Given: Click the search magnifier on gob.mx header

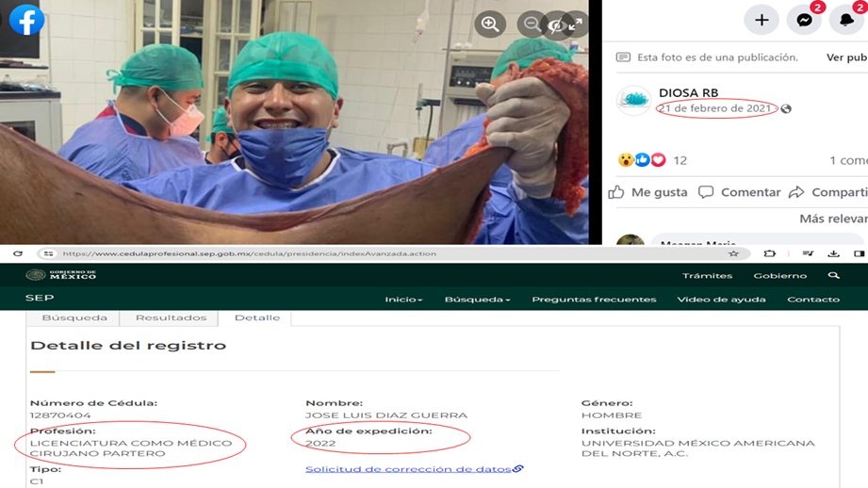Looking at the screenshot, I should (833, 275).
